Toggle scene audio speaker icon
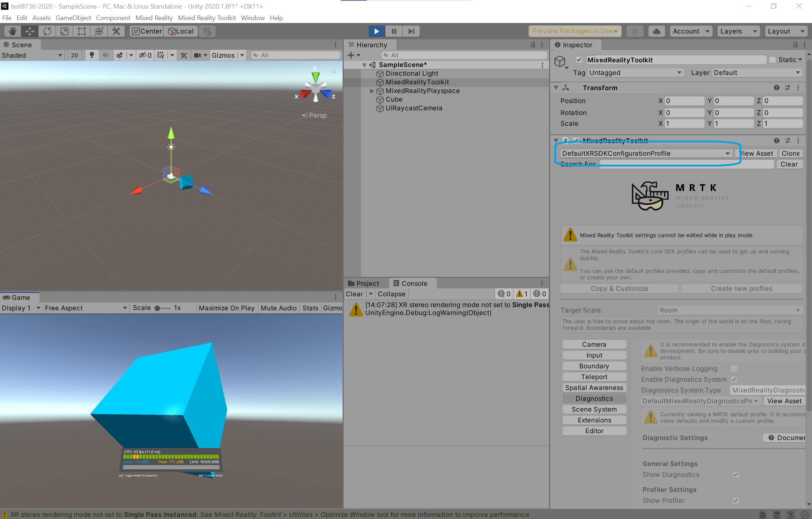This screenshot has height=519, width=812. click(106, 55)
